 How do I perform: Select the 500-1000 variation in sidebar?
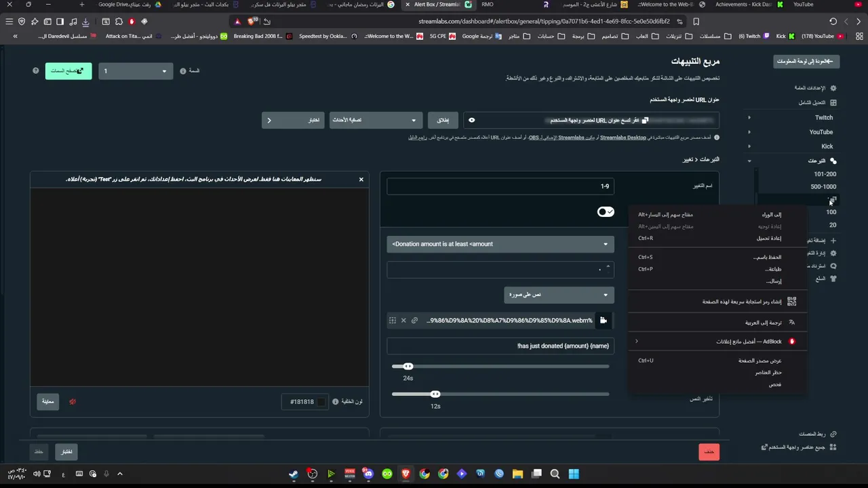click(x=823, y=187)
